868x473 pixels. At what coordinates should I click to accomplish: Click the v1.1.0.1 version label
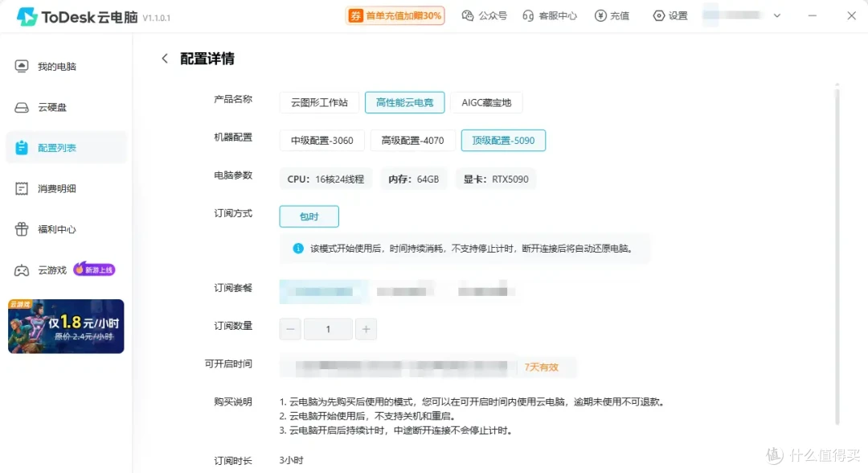(x=156, y=18)
